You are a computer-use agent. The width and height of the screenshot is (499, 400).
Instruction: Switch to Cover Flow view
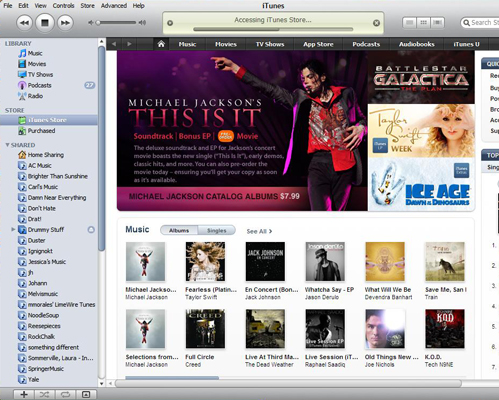click(437, 23)
